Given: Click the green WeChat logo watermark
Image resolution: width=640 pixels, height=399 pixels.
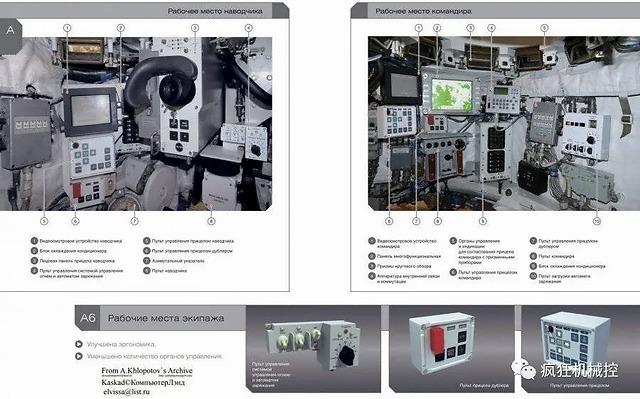Looking at the screenshot, I should (524, 370).
